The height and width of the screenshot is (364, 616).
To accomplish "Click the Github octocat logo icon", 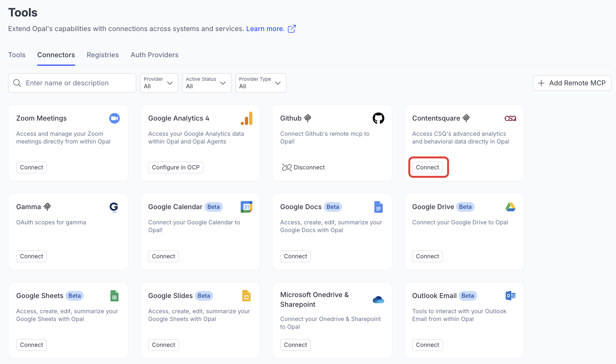I will pos(379,118).
